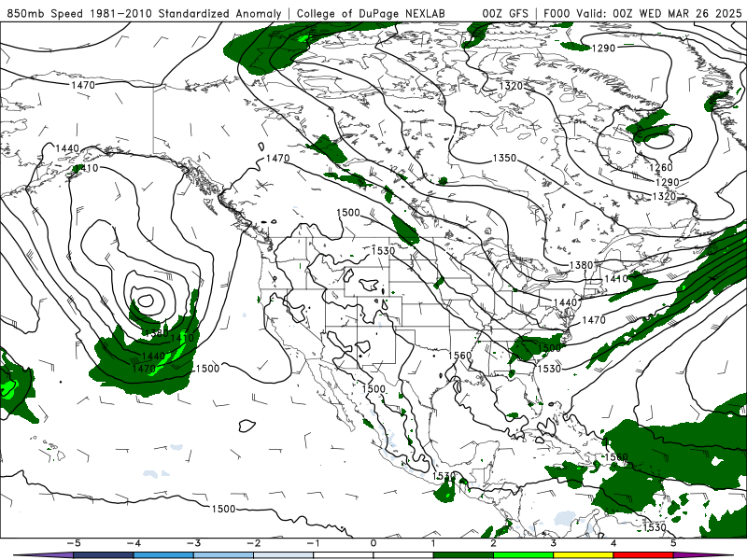Viewport: 747px width, 560px height.
Task: Select the dark green legend segment between 1 and 2
Action: [x=463, y=555]
